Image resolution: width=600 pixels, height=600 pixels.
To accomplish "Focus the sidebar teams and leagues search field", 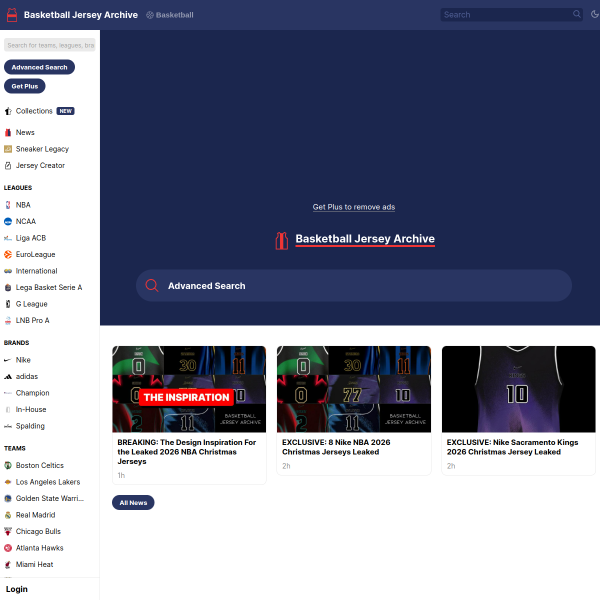I will [x=50, y=45].
